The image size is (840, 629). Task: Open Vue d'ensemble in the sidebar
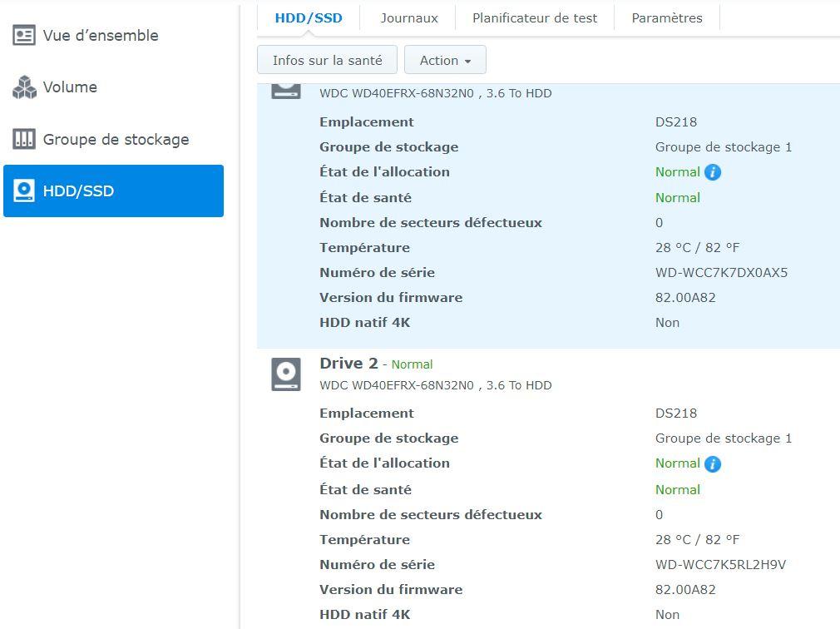100,36
